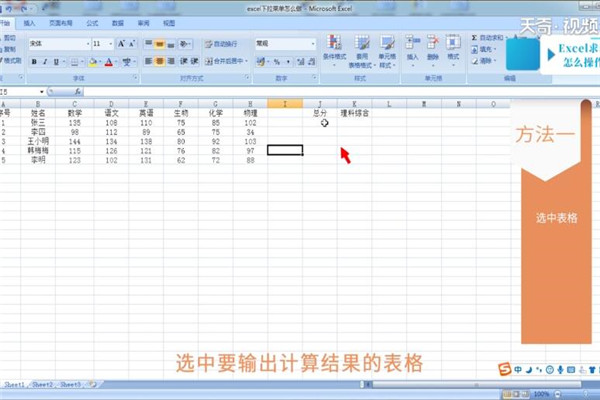Screen dimensions: 600x400
Task: Toggle bold formatting
Action: pos(34,62)
